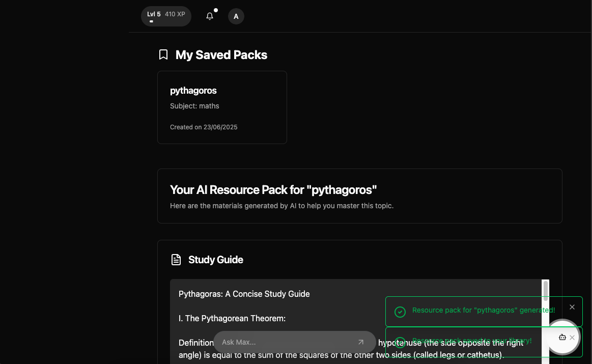Focus the Ask Max input field

click(287, 342)
